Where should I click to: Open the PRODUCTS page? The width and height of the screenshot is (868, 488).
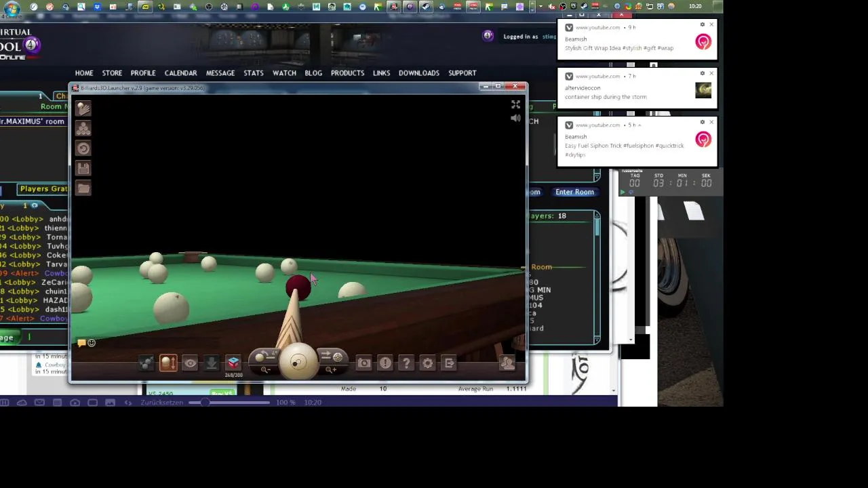coord(347,73)
